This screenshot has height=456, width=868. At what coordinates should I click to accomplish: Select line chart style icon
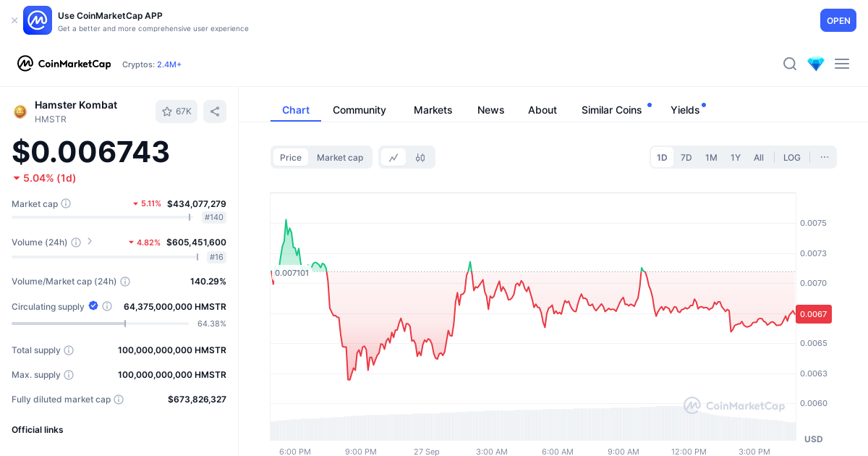393,157
